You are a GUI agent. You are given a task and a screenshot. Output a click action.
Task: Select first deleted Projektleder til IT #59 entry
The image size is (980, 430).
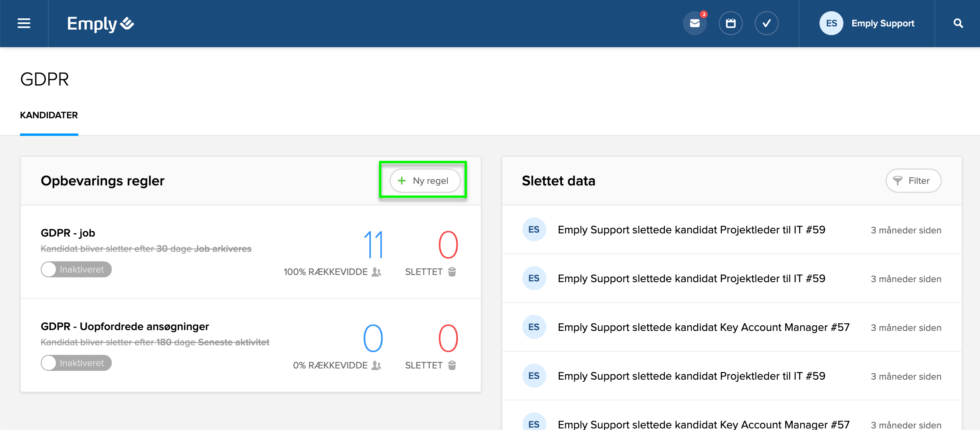click(x=691, y=230)
